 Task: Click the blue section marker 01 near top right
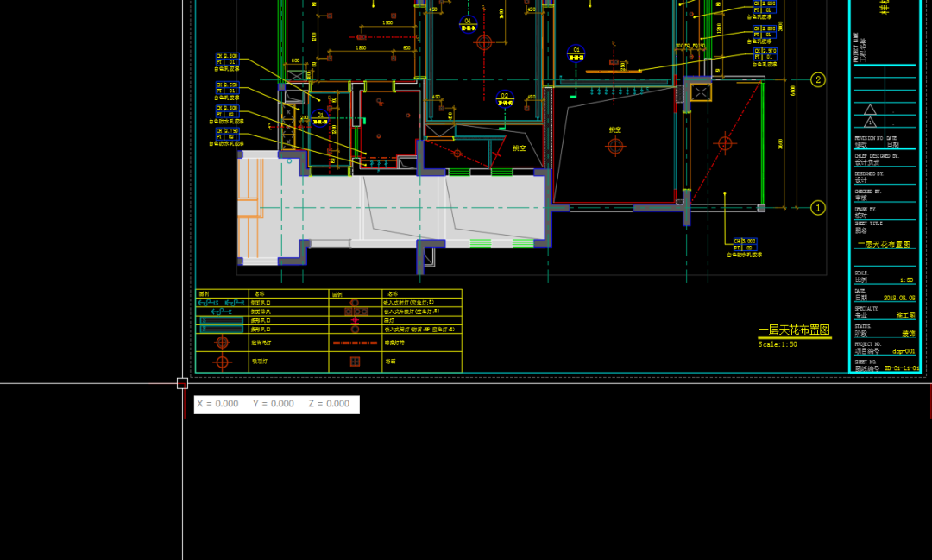coord(576,53)
